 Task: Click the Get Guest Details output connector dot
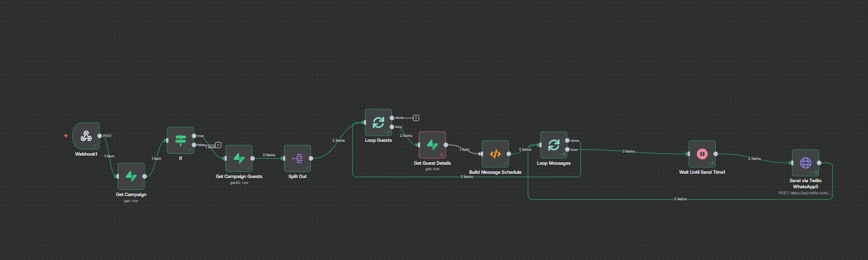pos(446,145)
